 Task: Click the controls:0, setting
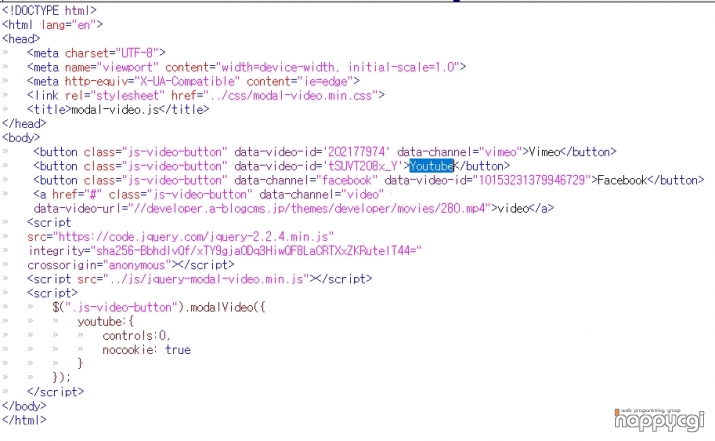click(x=136, y=336)
